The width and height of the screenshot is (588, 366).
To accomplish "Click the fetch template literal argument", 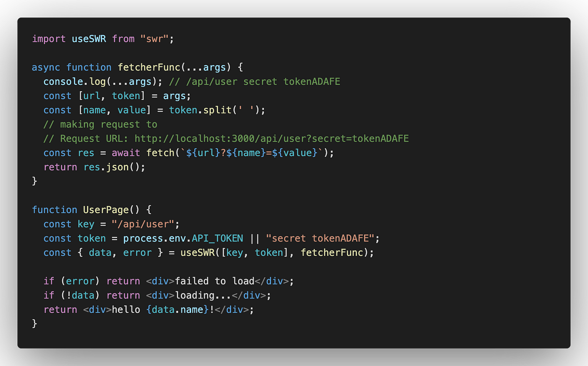I will [252, 153].
